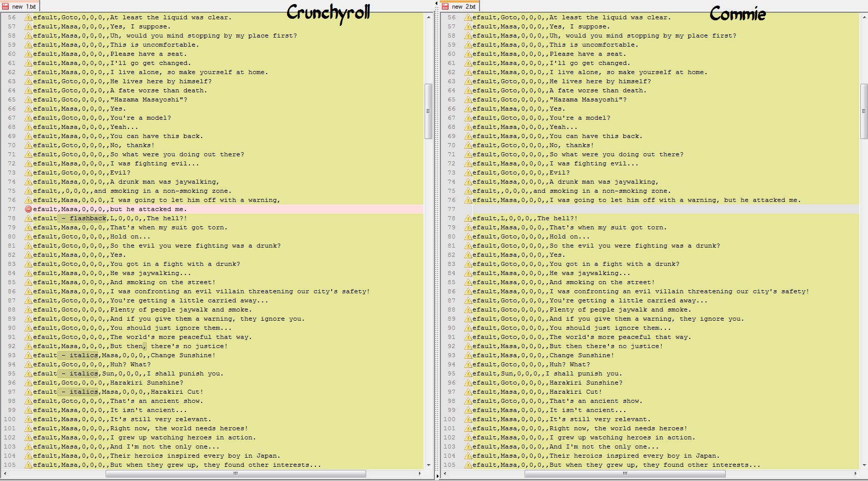Click the left pane scroll-up arrow
The image size is (868, 481).
coord(428,17)
